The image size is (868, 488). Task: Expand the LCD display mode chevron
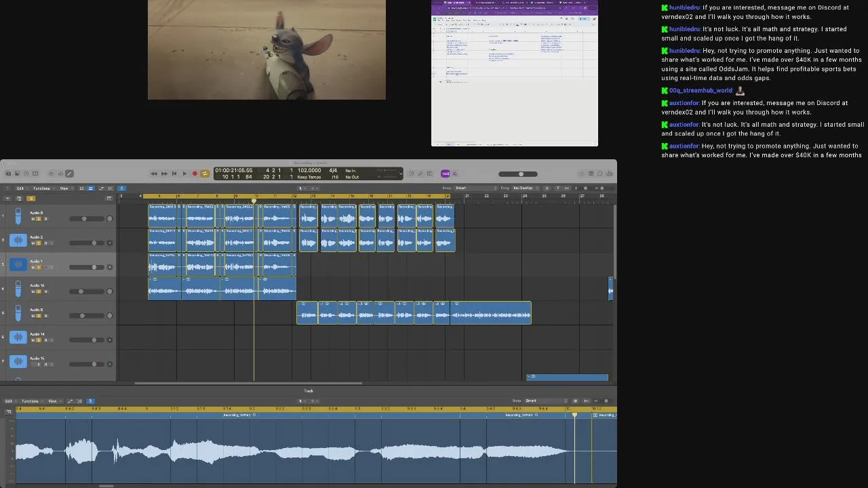click(401, 174)
